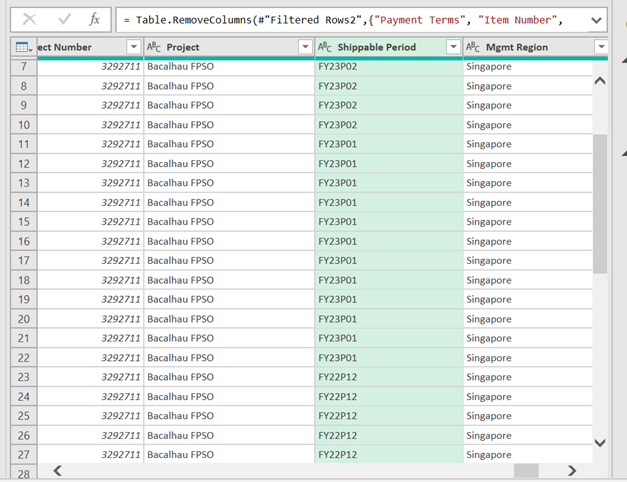Image resolution: width=627 pixels, height=482 pixels.
Task: Click the FY22P12 cell in row 23
Action: pos(389,377)
